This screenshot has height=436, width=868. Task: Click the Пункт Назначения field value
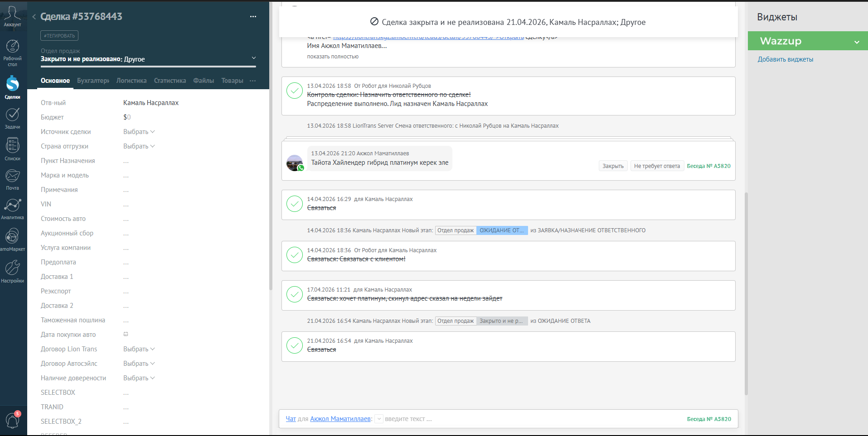pos(126,161)
